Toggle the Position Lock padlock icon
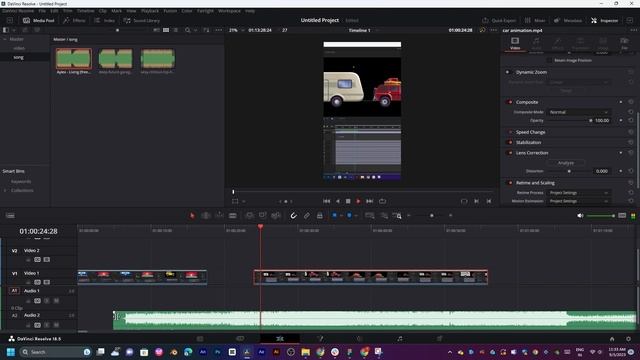The image size is (640, 360). 320,216
